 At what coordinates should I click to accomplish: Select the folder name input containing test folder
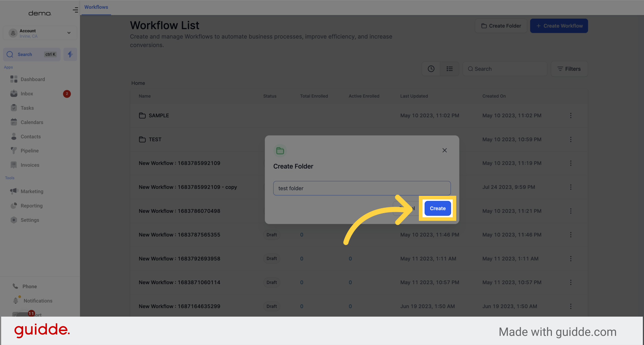[x=362, y=188]
